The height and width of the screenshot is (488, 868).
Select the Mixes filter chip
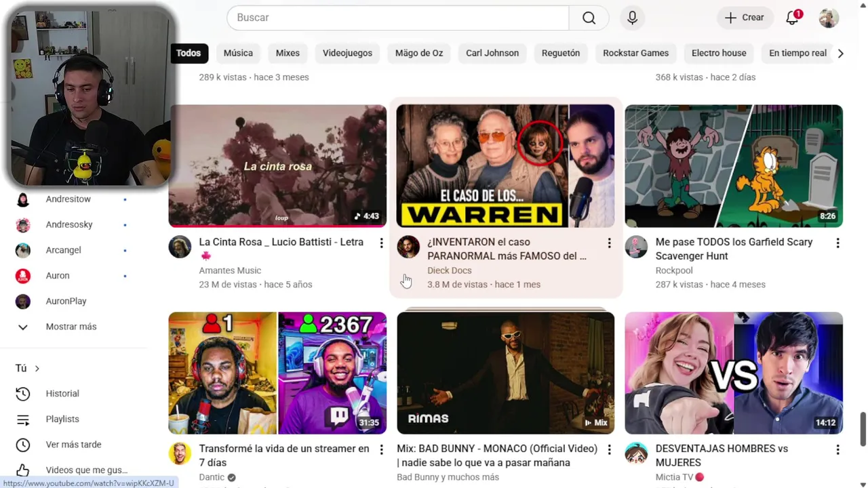click(x=288, y=53)
